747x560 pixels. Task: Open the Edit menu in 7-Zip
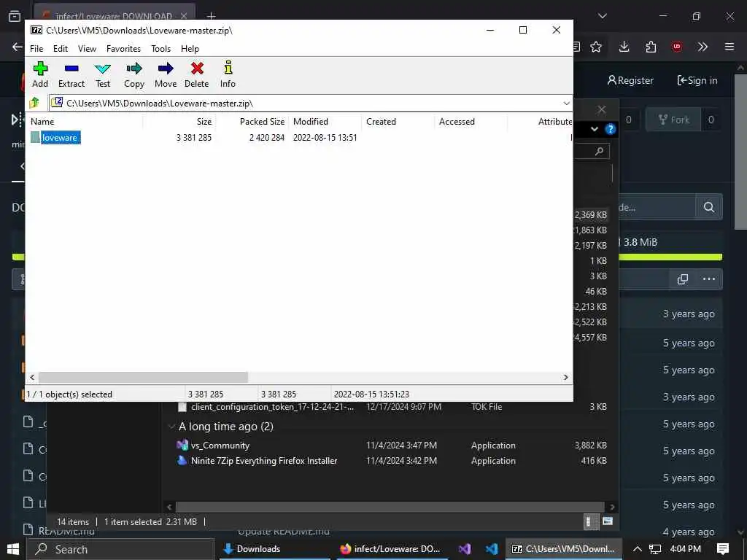pos(61,49)
